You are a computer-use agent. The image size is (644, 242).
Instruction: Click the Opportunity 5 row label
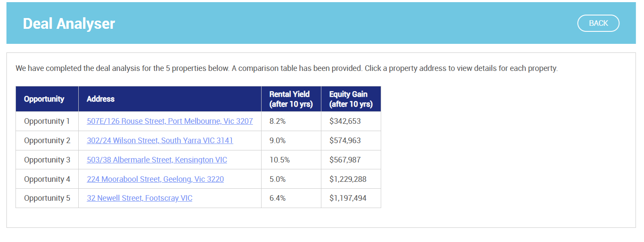click(x=47, y=198)
